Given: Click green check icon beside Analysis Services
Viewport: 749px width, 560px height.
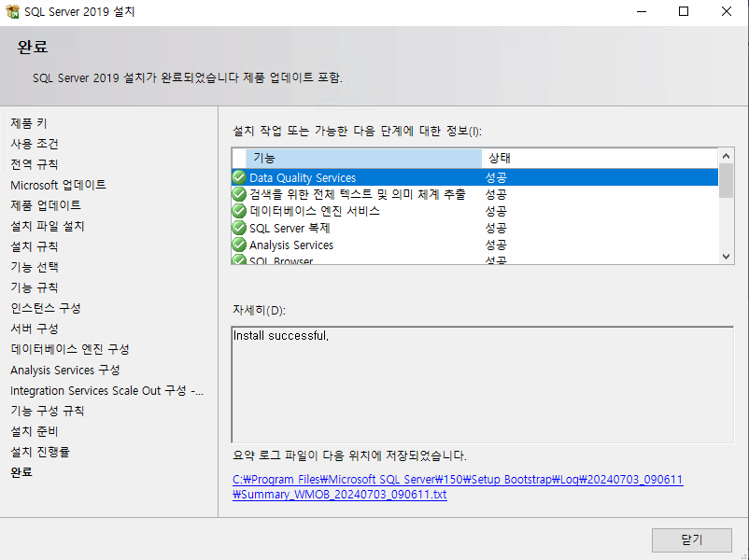Looking at the screenshot, I should point(239,245).
